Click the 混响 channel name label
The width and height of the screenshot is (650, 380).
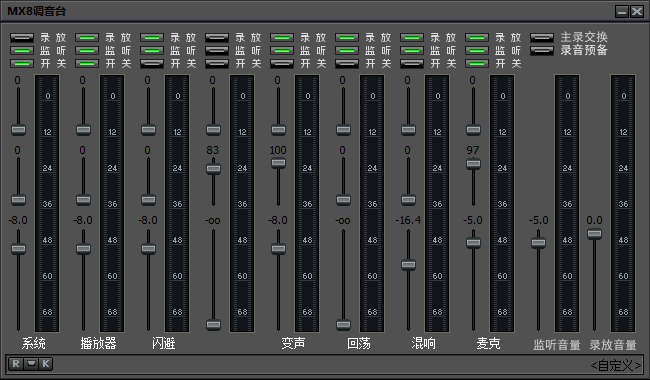(423, 343)
